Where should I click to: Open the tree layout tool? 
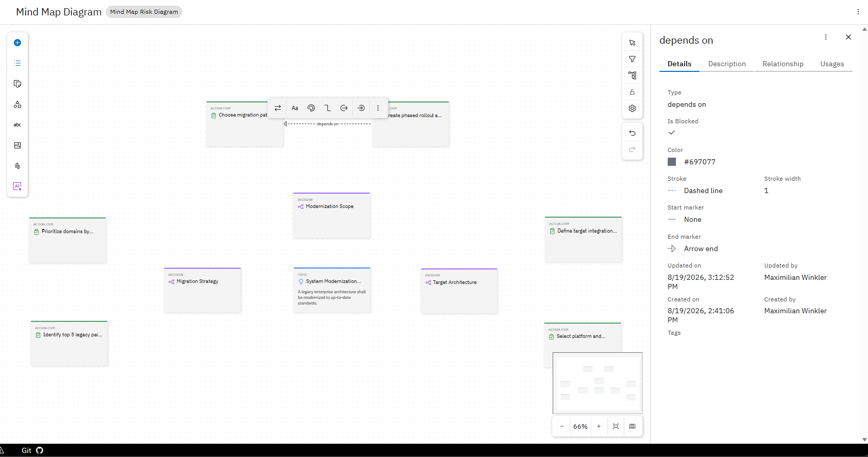(x=632, y=75)
